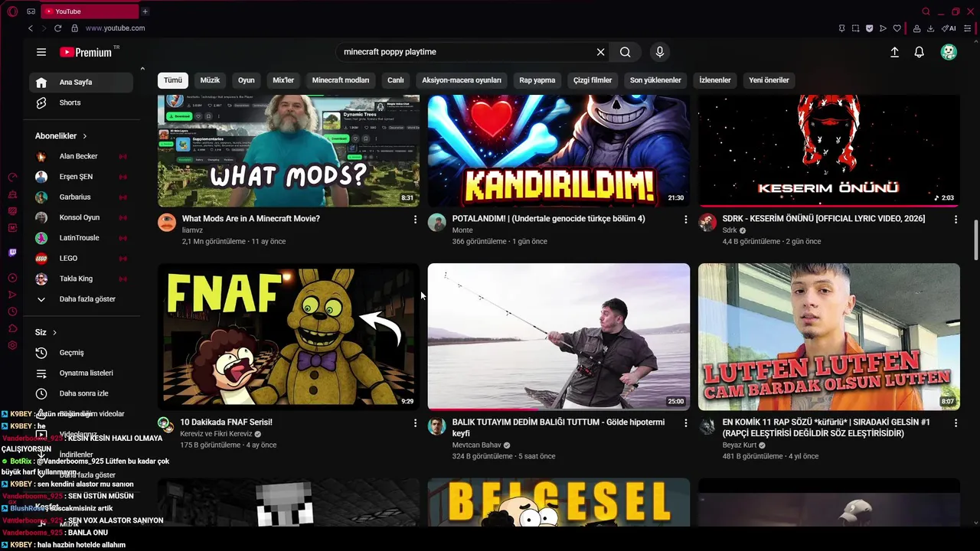Screen dimensions: 980x551
Task: Open the Aria AI icon
Action: (x=949, y=28)
